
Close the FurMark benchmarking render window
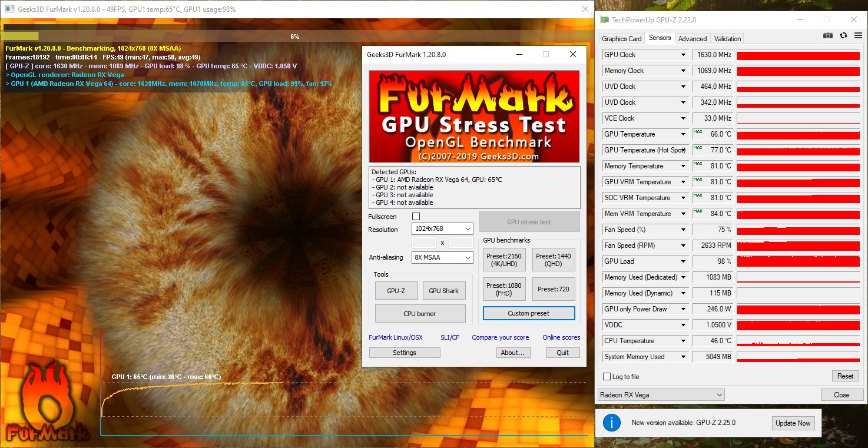(x=585, y=9)
